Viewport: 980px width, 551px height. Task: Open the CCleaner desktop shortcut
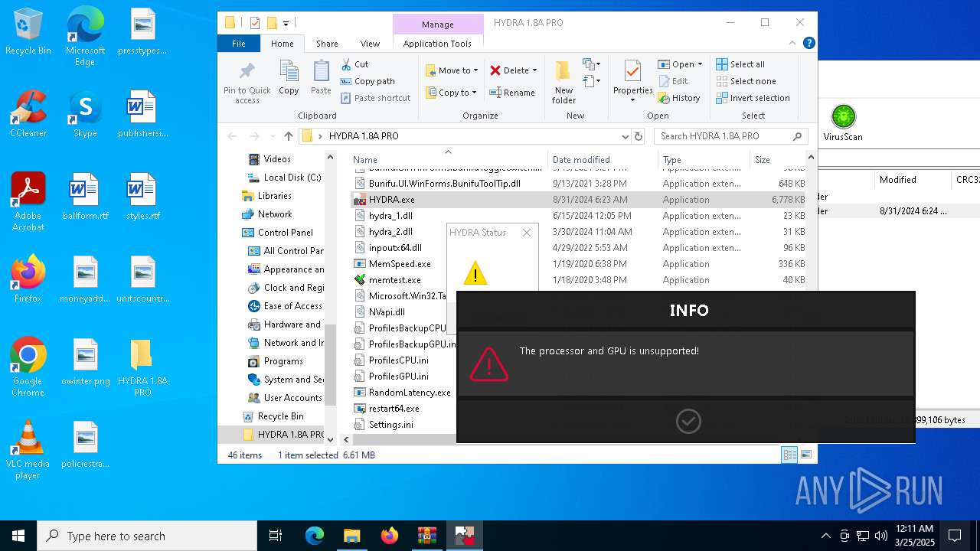[x=28, y=114]
